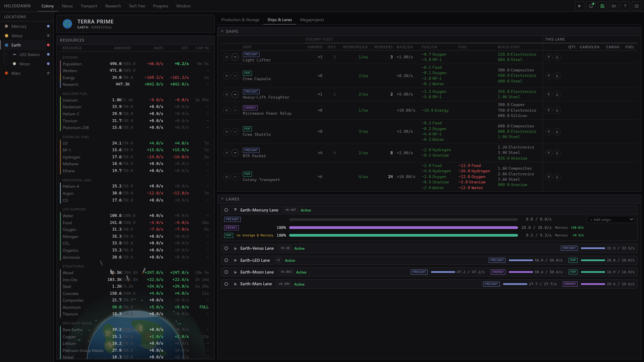
Task: Remove a Light Lifter with minus button
Action: coord(235,57)
